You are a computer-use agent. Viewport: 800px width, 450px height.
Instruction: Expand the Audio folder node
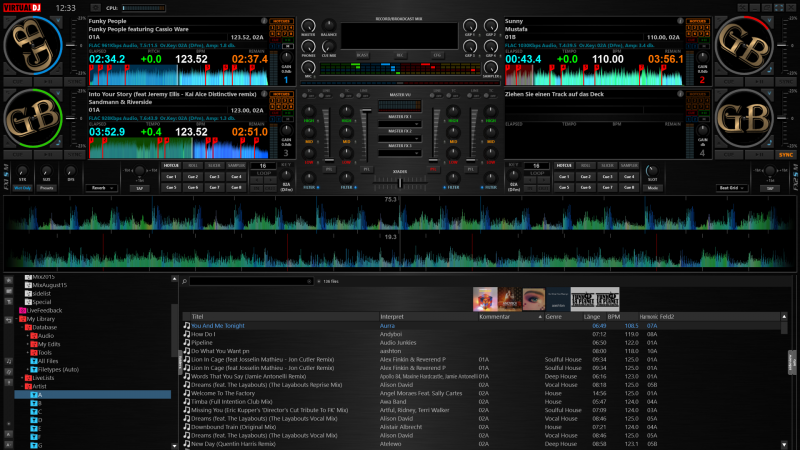tap(28, 336)
